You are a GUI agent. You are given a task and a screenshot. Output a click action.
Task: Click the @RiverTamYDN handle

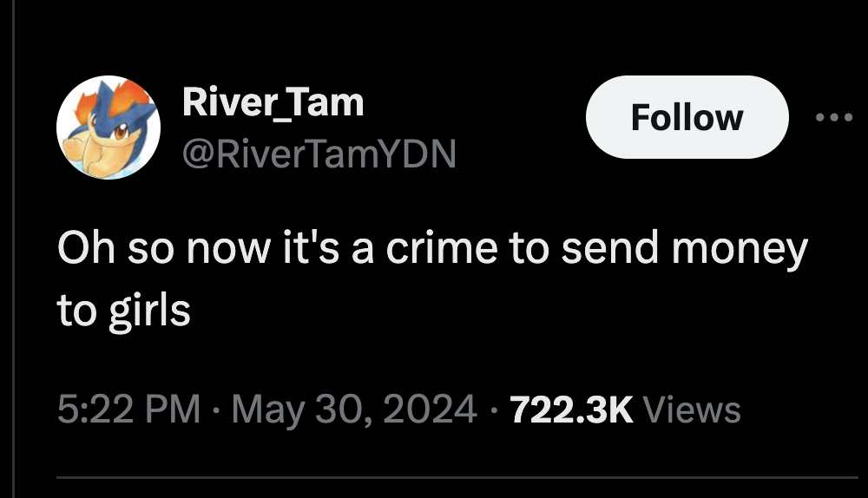318,154
